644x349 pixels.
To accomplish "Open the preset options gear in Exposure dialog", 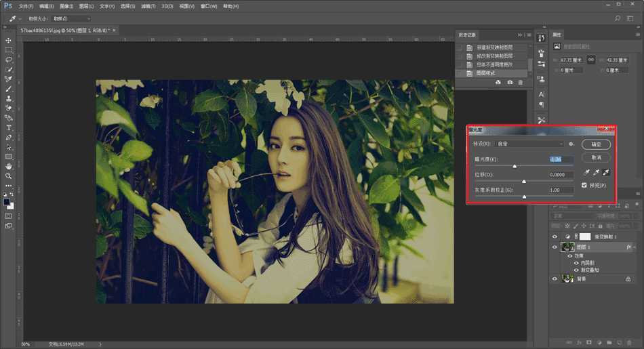I will click(x=571, y=144).
